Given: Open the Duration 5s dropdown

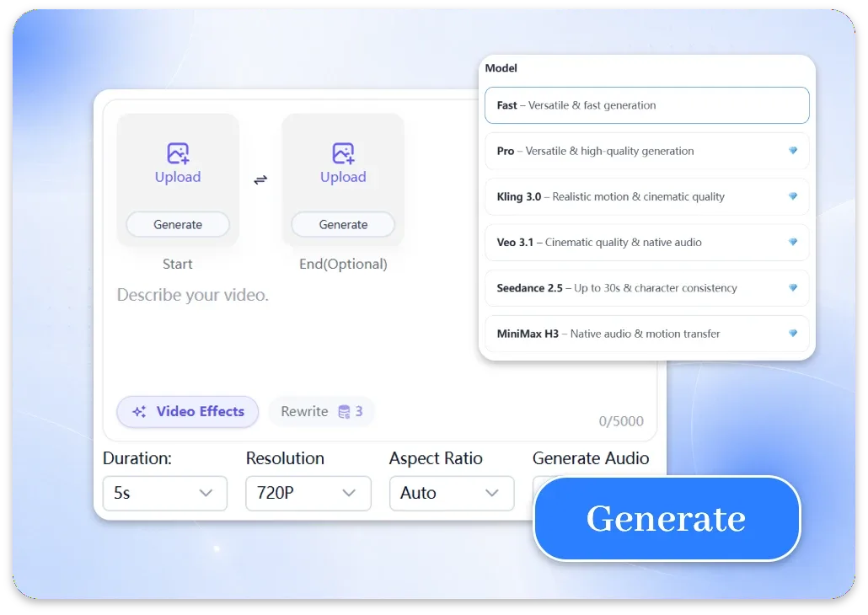Looking at the screenshot, I should (165, 493).
